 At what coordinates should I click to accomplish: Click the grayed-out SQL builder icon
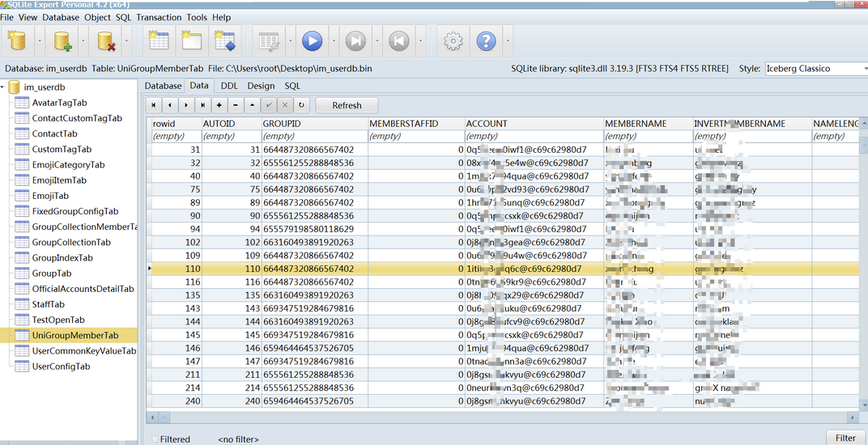pos(269,41)
